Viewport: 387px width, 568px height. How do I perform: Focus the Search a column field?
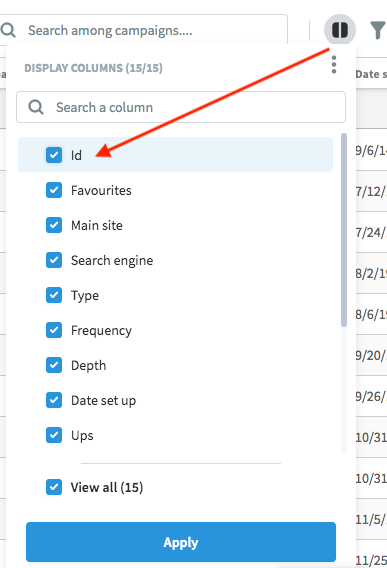(x=181, y=107)
